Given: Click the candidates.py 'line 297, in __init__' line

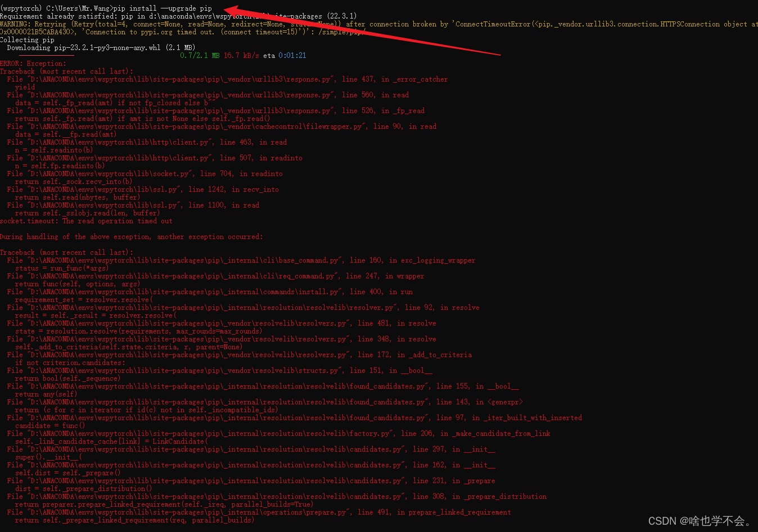Looking at the screenshot, I should 251,449.
